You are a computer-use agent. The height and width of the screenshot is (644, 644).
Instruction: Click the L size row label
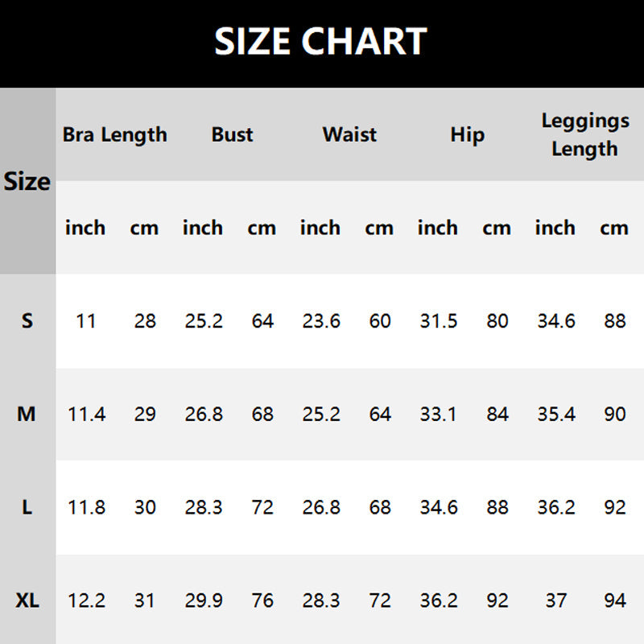[27, 508]
